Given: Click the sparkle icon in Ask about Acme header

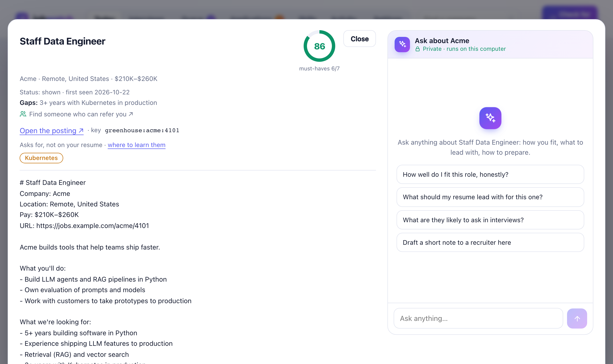Looking at the screenshot, I should point(402,44).
